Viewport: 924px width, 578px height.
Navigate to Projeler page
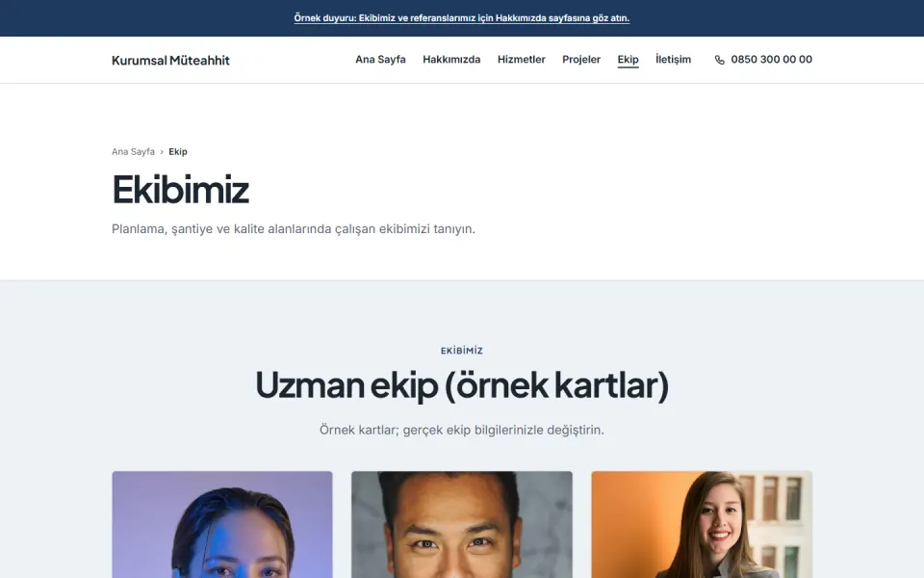tap(581, 60)
